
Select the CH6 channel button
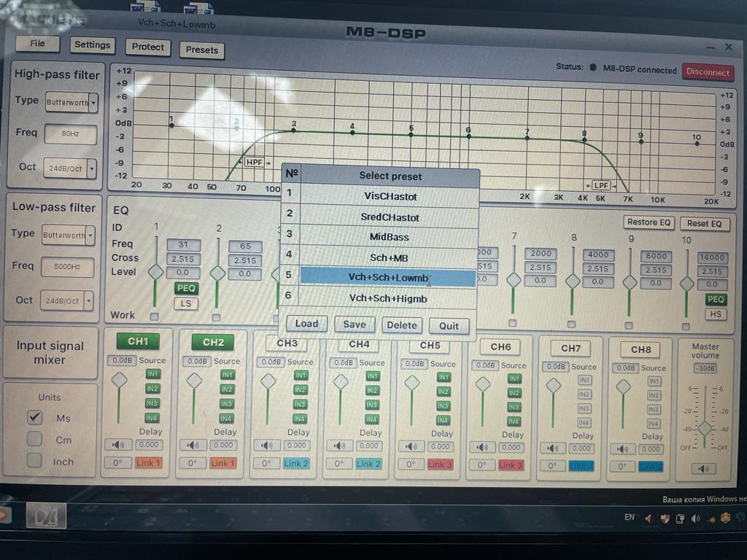[500, 346]
